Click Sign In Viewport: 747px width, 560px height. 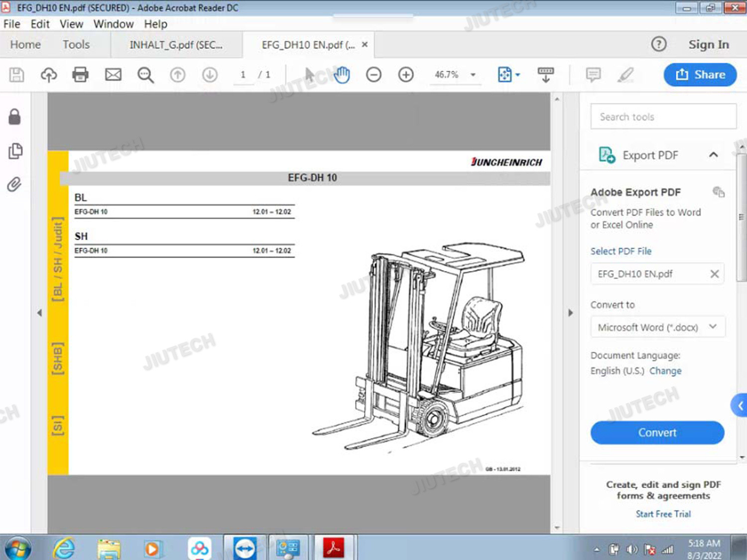click(x=709, y=44)
